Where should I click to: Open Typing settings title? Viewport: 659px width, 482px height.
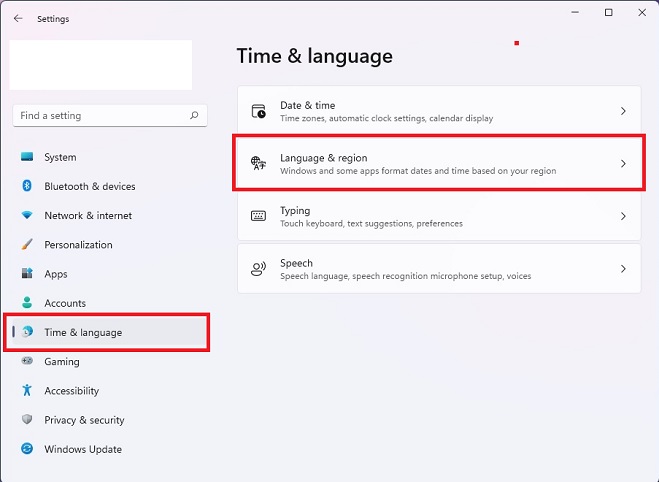(x=295, y=211)
